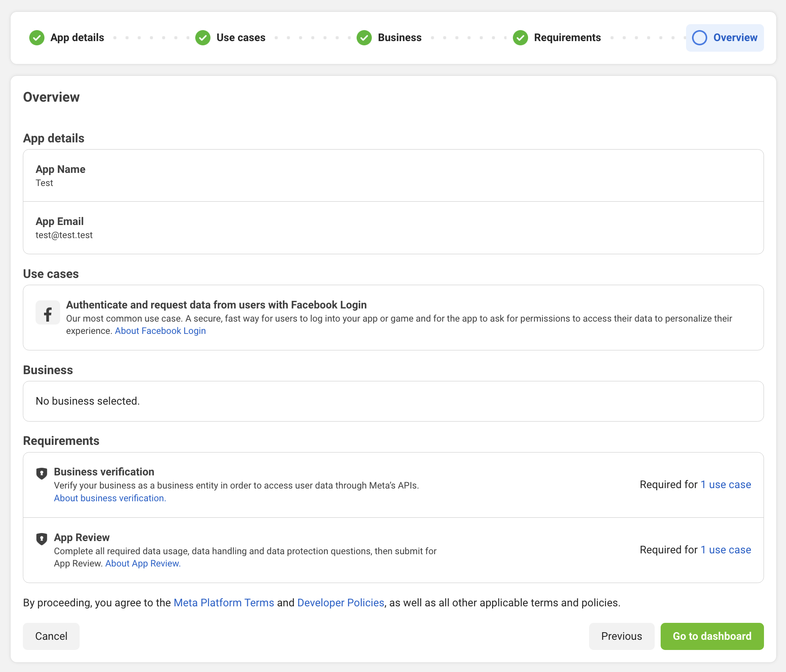Click the email 'test@test.test'
786x672 pixels.
click(64, 235)
